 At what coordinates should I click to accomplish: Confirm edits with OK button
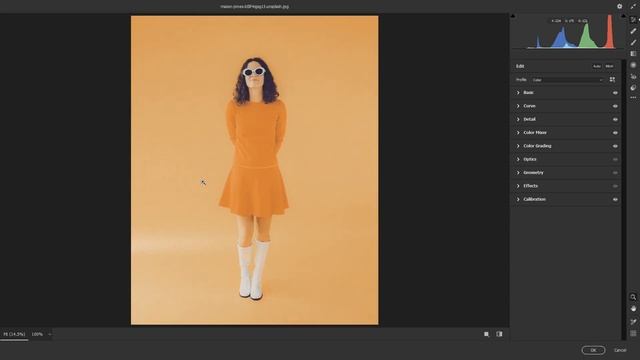593,350
